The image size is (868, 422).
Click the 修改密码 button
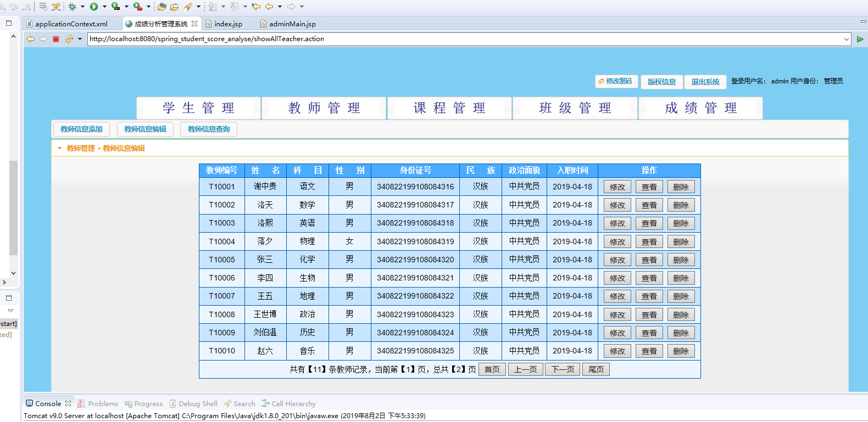[x=616, y=81]
